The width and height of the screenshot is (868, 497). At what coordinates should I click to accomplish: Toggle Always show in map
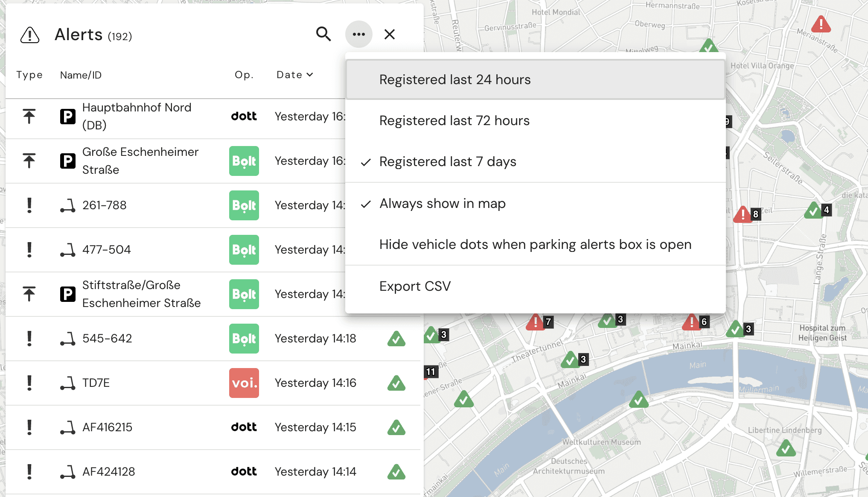pos(442,204)
